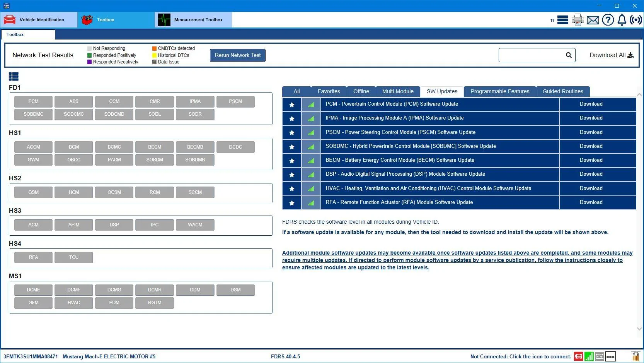Screen dimensions: 644x363
Task: Select the ABS module in FD1
Action: 74,101
